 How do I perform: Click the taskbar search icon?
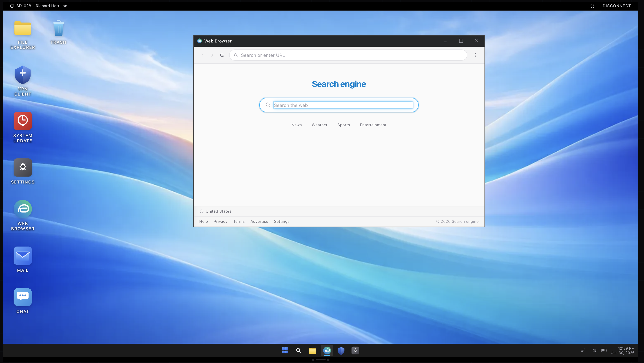[298, 350]
